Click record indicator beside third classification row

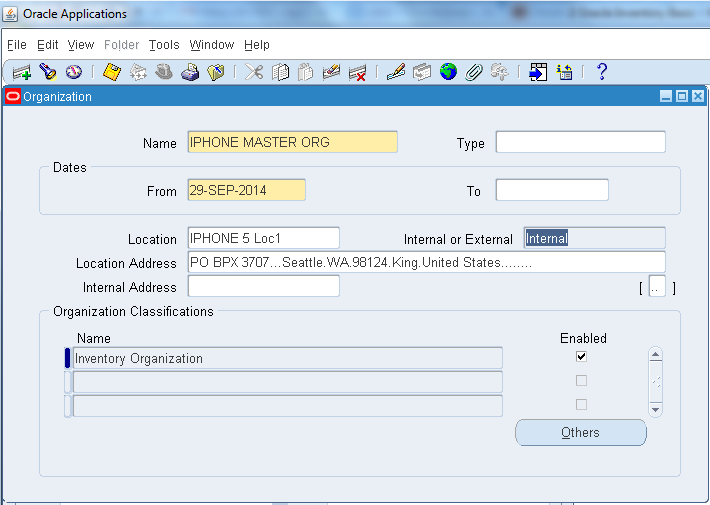coord(68,406)
